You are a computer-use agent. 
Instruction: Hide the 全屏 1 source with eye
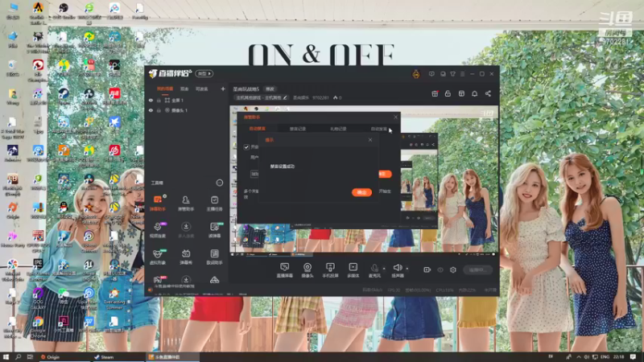[x=151, y=100]
